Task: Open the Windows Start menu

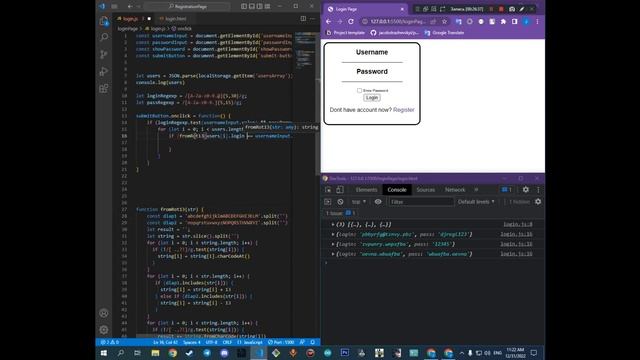Action: (104, 353)
